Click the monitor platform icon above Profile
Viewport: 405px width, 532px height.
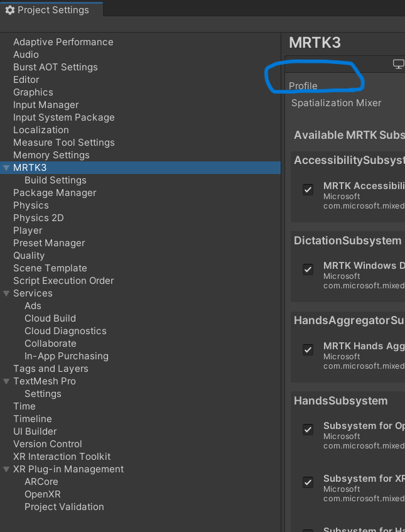398,63
